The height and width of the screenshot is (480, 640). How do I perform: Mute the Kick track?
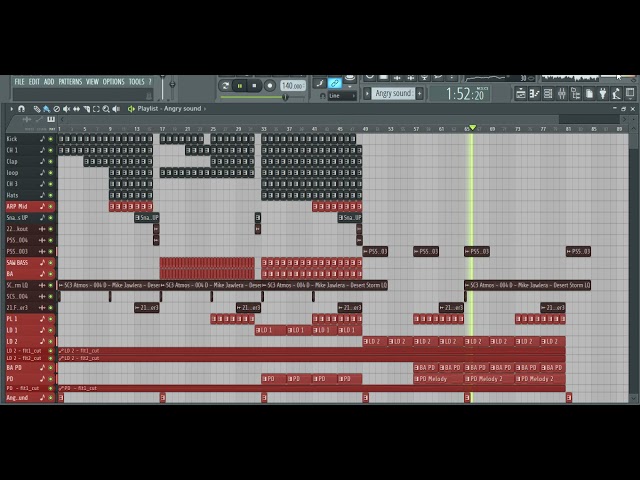coord(51,139)
